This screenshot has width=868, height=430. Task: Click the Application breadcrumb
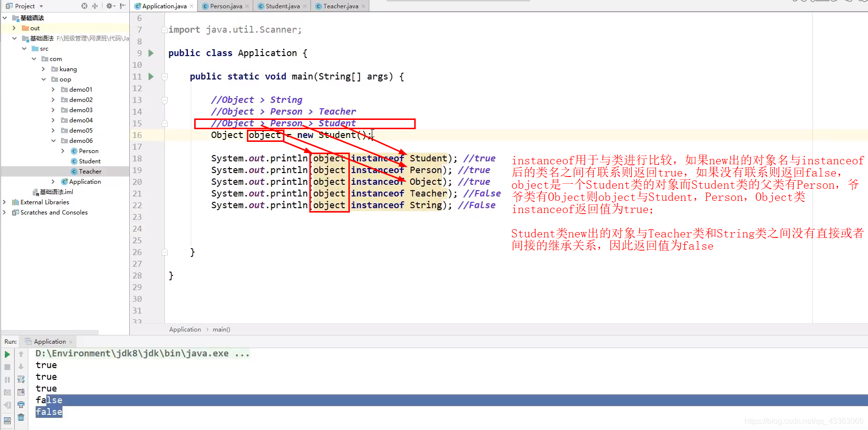(185, 330)
